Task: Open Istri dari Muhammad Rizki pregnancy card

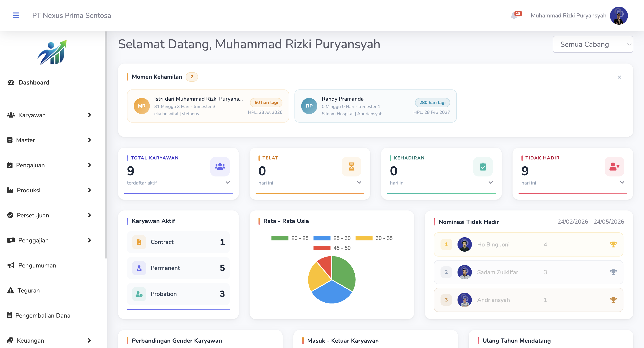Action: click(x=208, y=106)
